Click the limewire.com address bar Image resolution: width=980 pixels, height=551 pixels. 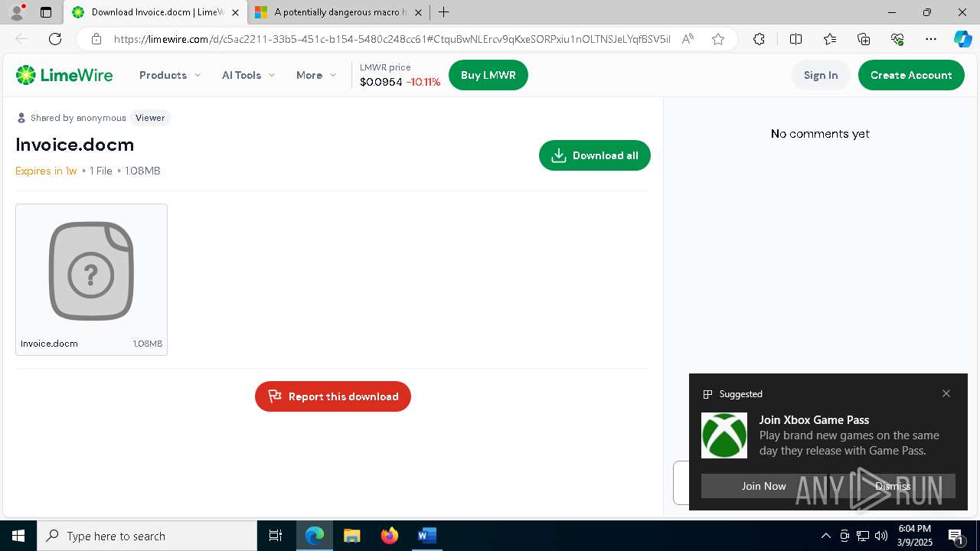(391, 39)
